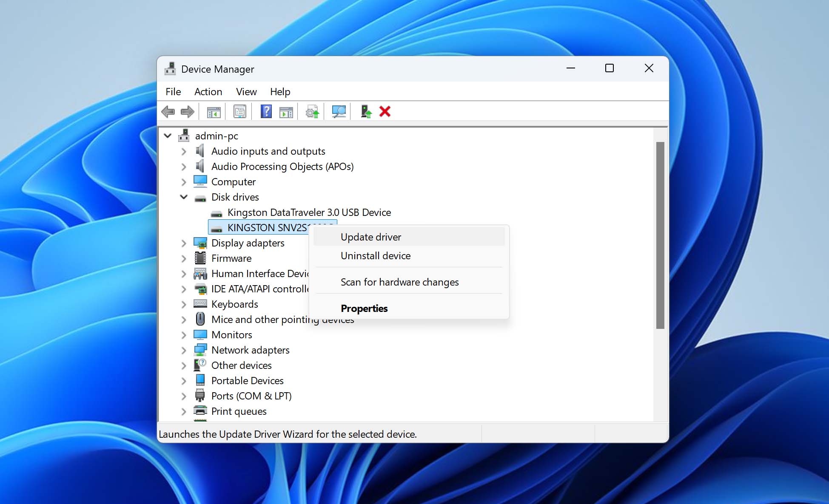Choose Update driver from the context menu
829x504 pixels.
(370, 237)
